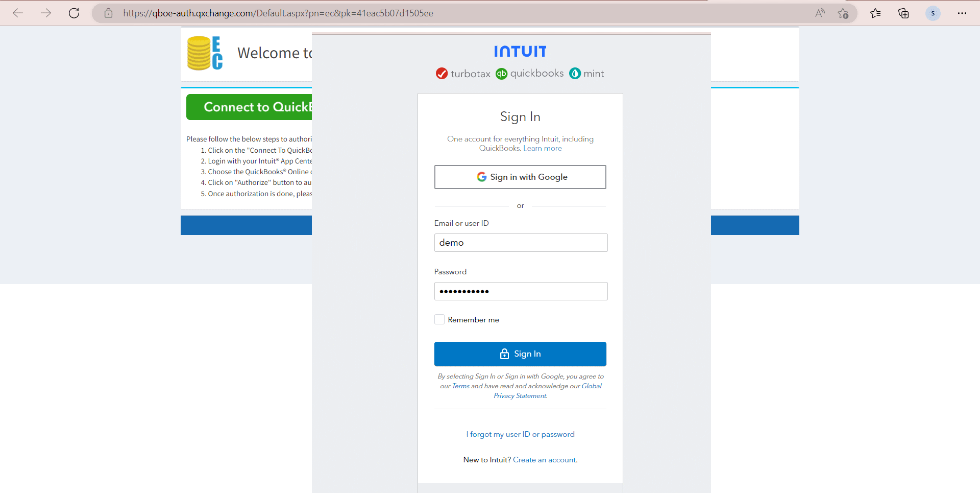Click the blue Sign In button

pyautogui.click(x=520, y=354)
